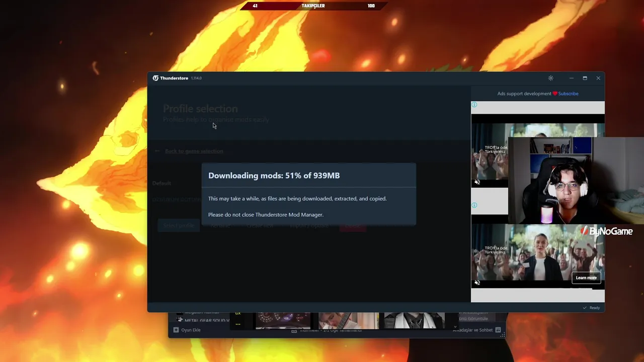Screen dimensions: 644x362
Task: Open the white suit thumbnail in Steam
Action: [x=414, y=321]
